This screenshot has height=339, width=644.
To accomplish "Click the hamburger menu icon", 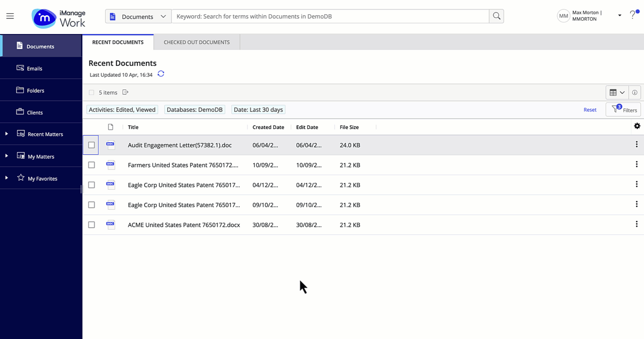I will click(10, 16).
